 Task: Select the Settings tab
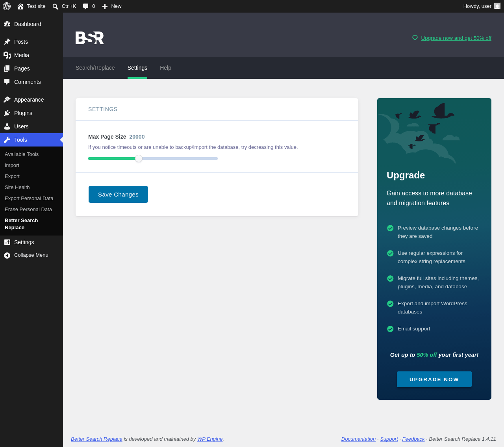(x=137, y=68)
